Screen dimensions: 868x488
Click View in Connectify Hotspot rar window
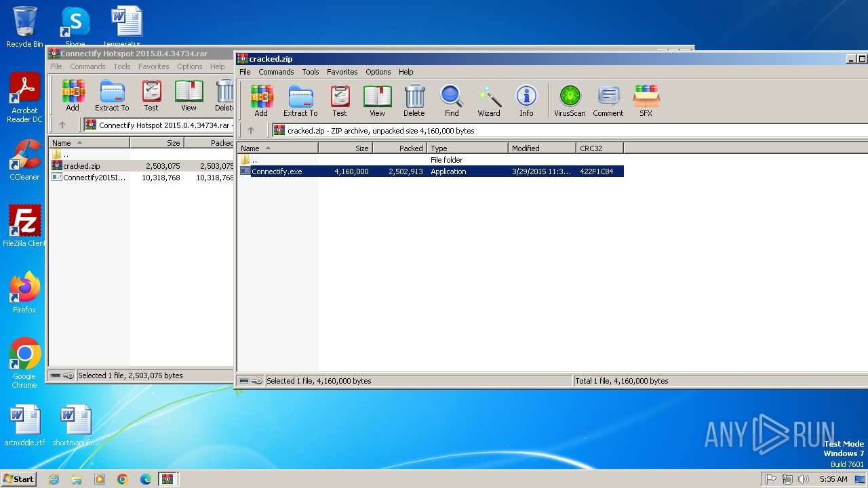189,95
